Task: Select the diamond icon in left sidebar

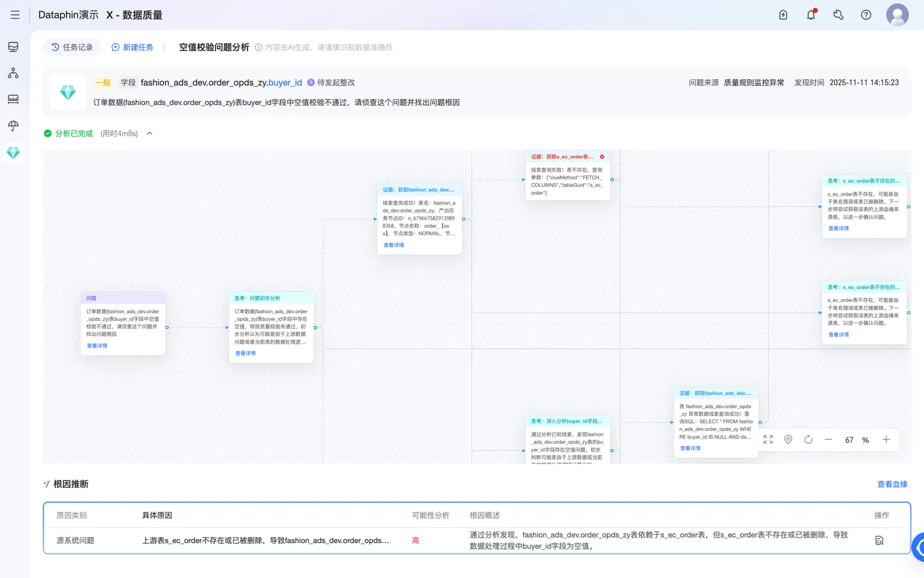Action: 13,153
